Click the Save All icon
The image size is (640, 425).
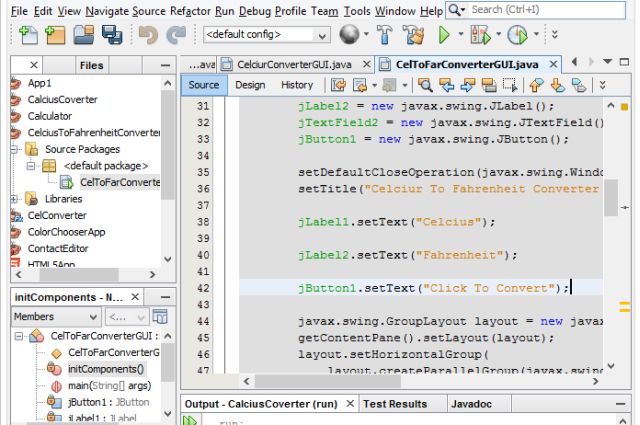click(112, 35)
